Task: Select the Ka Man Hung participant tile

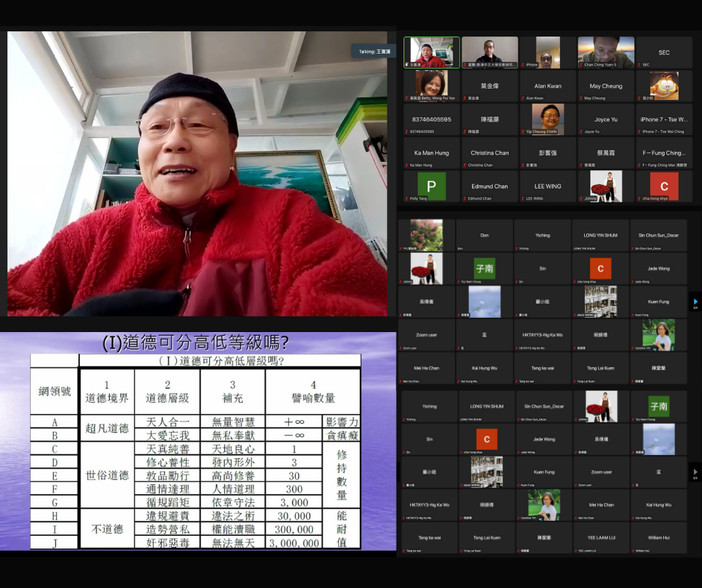Action: coord(431,152)
